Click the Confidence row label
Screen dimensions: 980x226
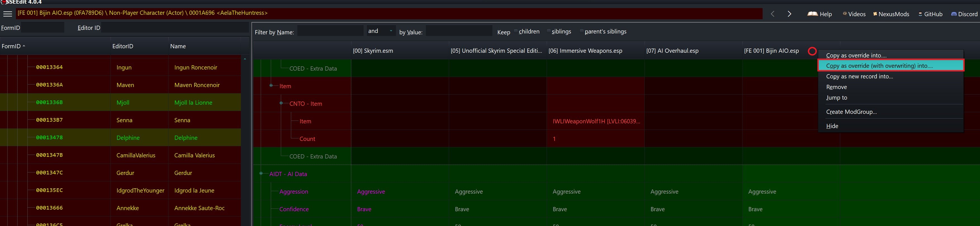coord(294,209)
